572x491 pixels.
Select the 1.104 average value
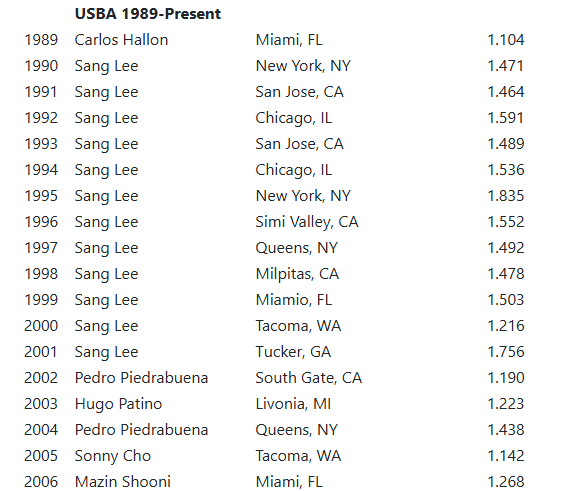click(x=506, y=40)
